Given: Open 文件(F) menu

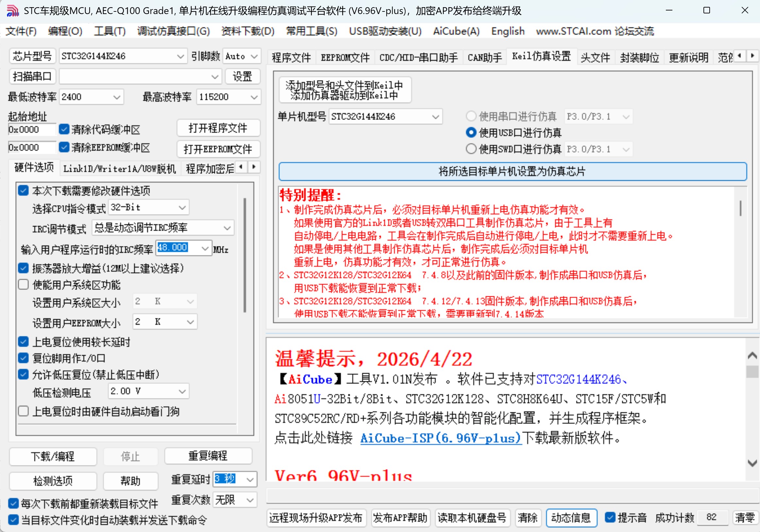Looking at the screenshot, I should pyautogui.click(x=21, y=31).
